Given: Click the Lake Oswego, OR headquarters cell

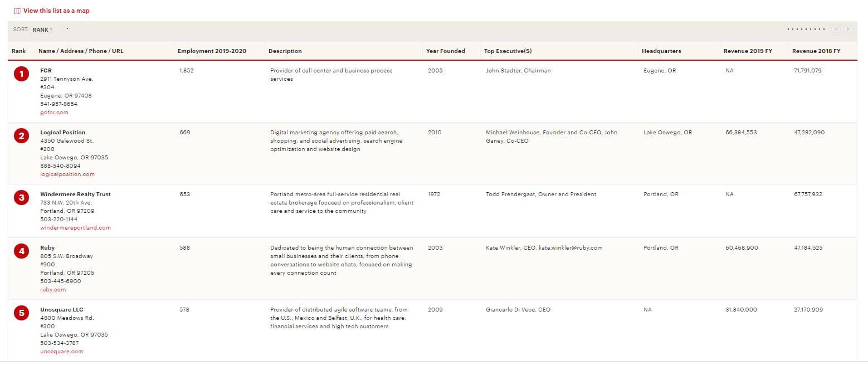Looking at the screenshot, I should pos(668,133).
